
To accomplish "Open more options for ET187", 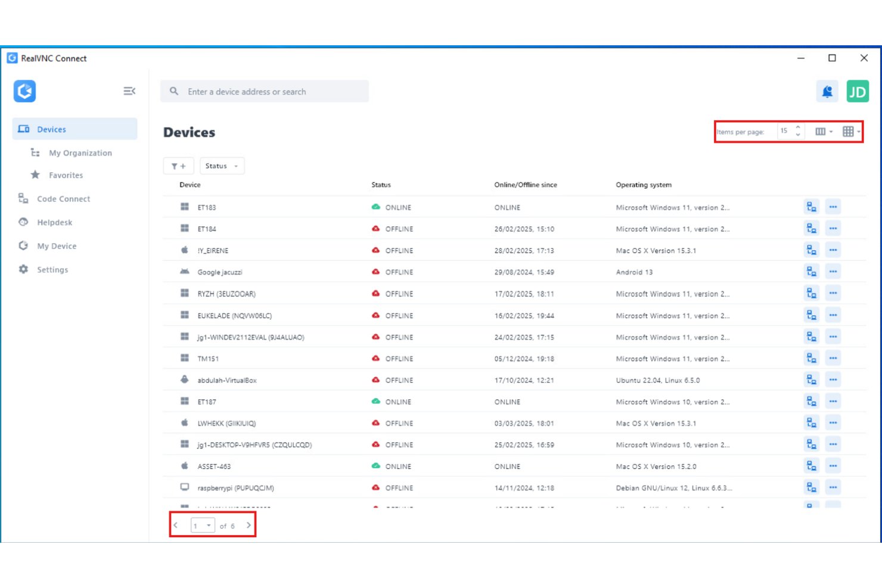I will point(833,402).
